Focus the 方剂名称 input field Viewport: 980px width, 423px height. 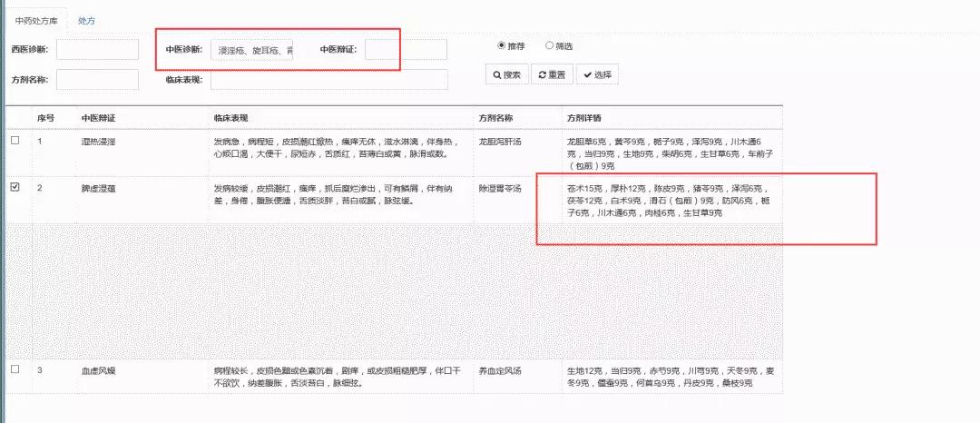[97, 80]
